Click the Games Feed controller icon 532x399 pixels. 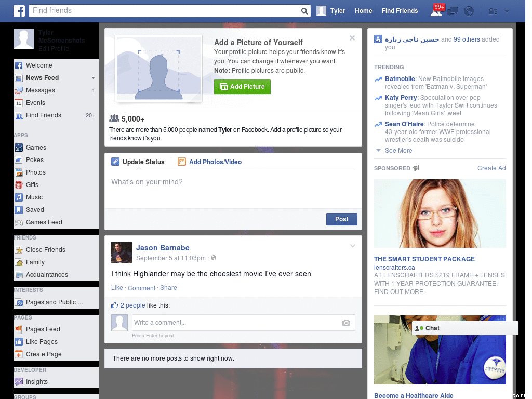tap(19, 222)
